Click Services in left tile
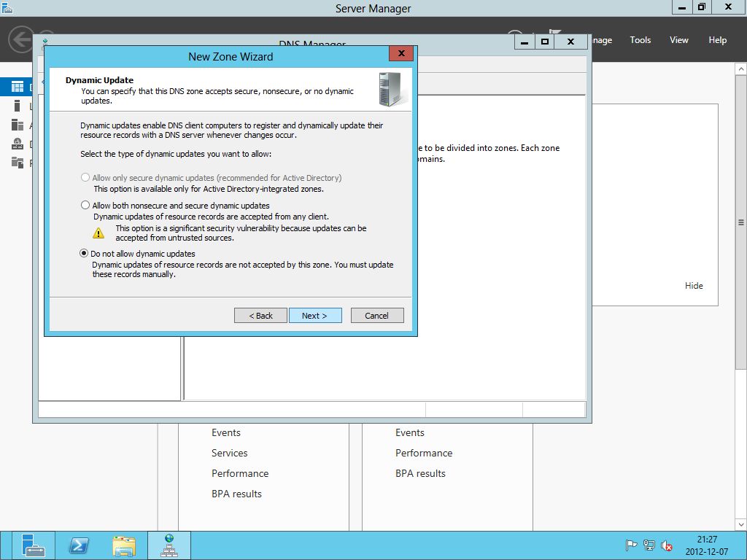Image resolution: width=747 pixels, height=560 pixels. [230, 453]
